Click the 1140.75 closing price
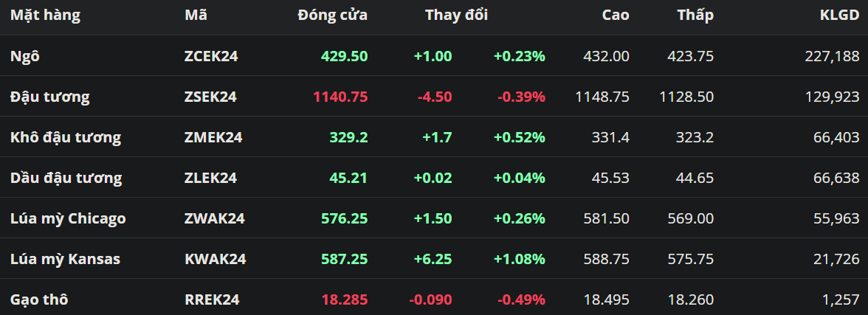Screen dimensions: 868x315 pos(340,97)
